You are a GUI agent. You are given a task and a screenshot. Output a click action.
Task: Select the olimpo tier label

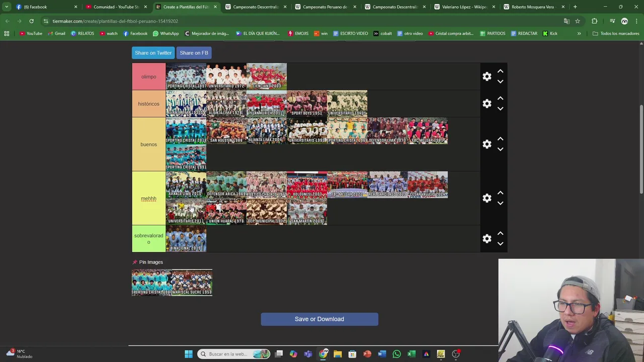pos(148,76)
